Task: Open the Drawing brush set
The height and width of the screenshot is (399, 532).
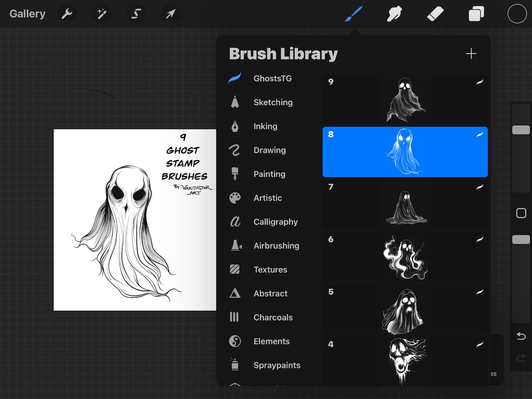Action: [x=269, y=150]
